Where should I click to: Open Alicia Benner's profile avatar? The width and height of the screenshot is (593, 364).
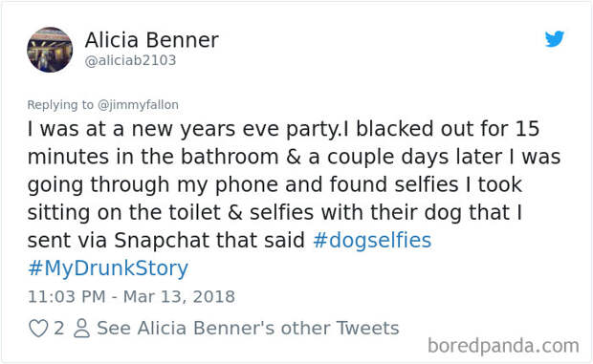coord(50,50)
